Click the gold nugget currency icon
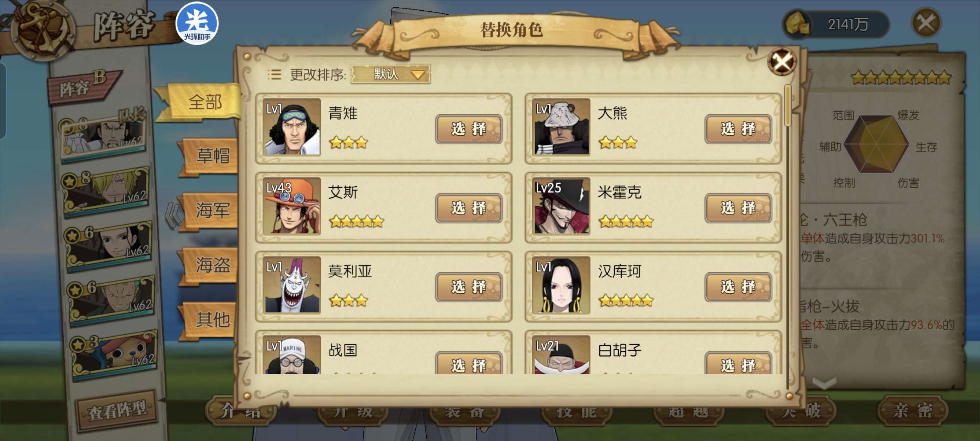 click(x=797, y=24)
